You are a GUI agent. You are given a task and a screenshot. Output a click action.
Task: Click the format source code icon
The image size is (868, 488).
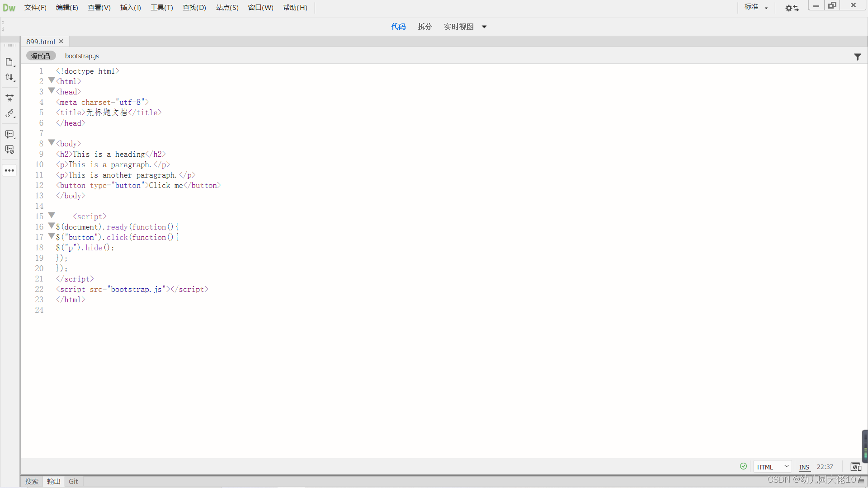coord(9,113)
